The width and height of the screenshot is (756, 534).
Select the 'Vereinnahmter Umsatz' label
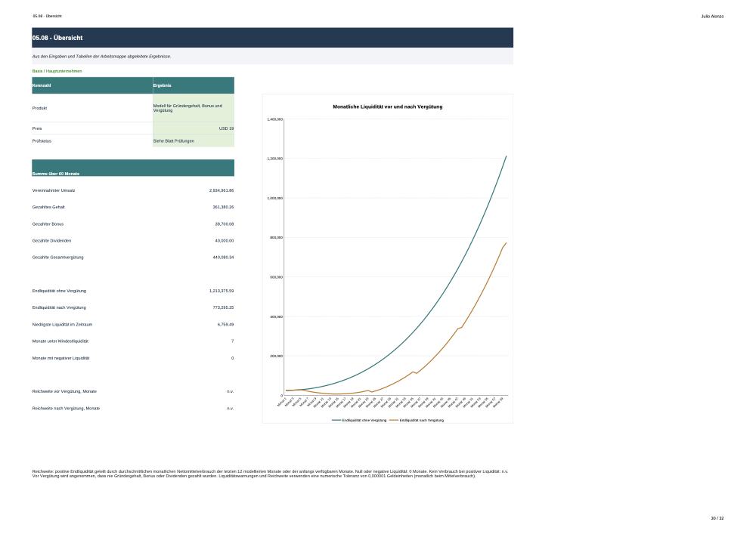[54, 190]
